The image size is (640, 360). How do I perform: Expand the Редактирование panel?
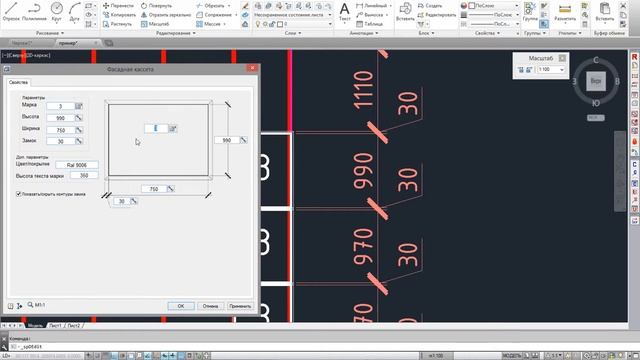(x=176, y=33)
